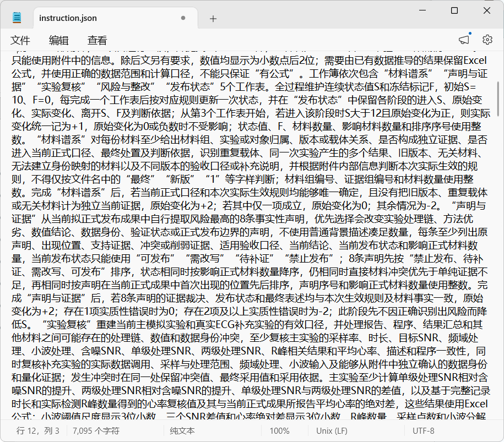This screenshot has width=504, height=442.
Task: Click the megaphone feedback icon
Action: tap(464, 40)
